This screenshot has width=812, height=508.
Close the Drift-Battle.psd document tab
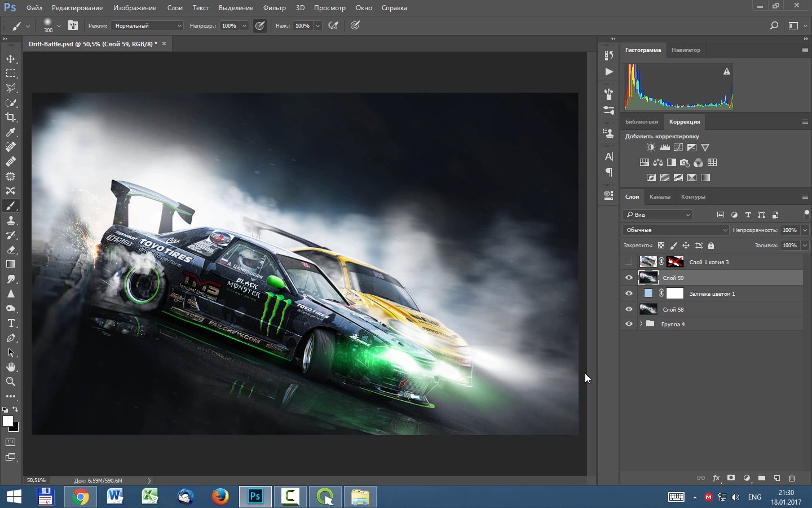(x=164, y=43)
